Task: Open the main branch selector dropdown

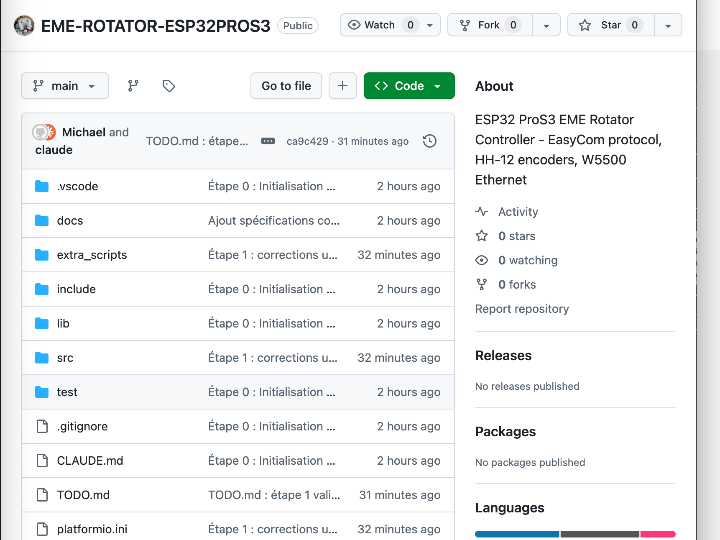Action: (x=64, y=86)
